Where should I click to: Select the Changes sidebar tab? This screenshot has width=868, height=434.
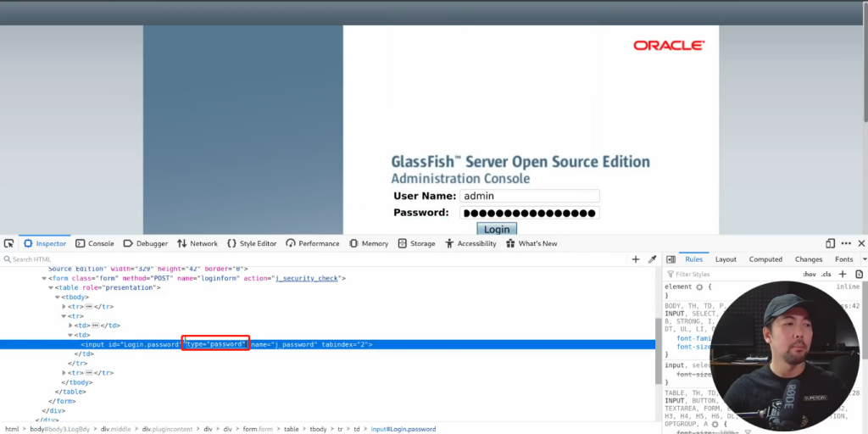point(809,259)
